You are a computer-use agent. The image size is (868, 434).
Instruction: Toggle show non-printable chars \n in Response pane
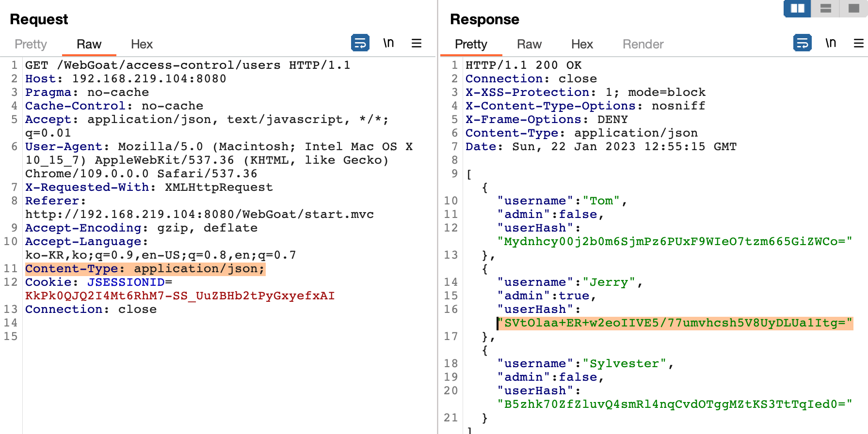831,43
